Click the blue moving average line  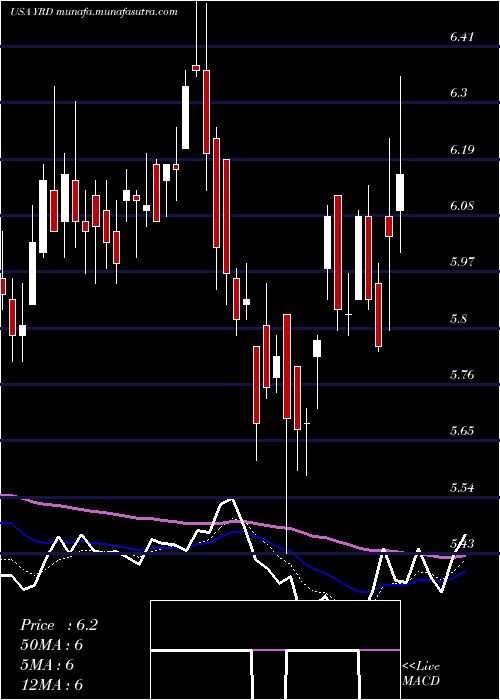tap(232, 556)
